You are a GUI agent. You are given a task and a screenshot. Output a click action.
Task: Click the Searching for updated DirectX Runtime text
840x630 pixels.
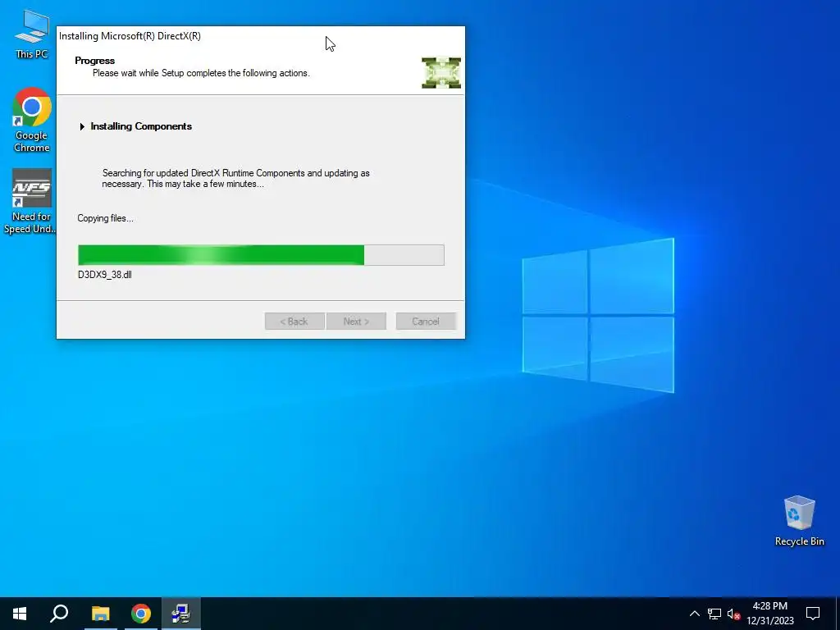235,178
